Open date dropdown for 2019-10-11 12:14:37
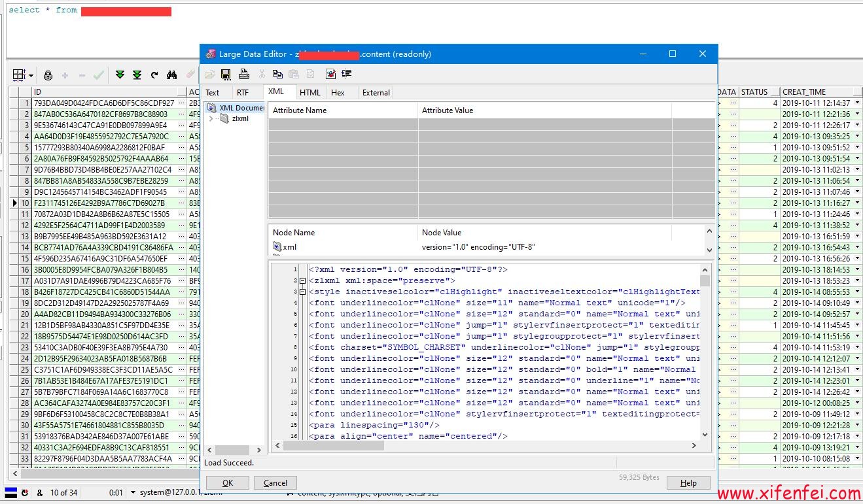 click(x=857, y=103)
